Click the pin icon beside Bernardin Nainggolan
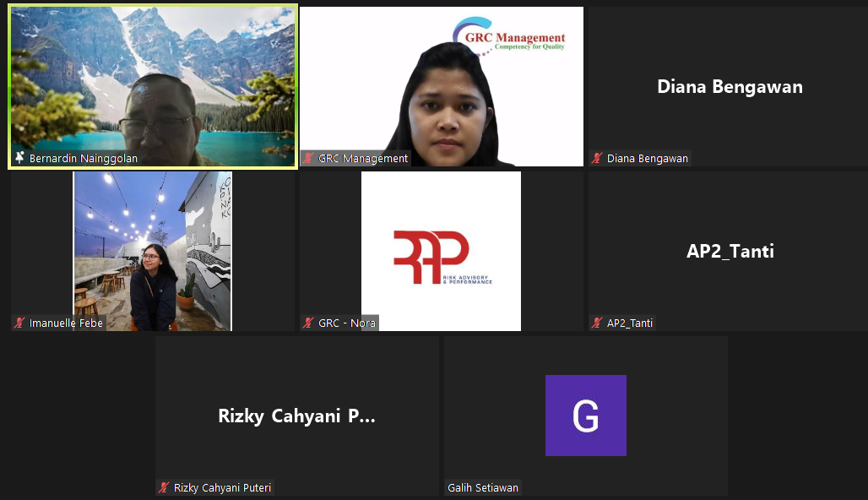This screenshot has height=500, width=868. (20, 158)
